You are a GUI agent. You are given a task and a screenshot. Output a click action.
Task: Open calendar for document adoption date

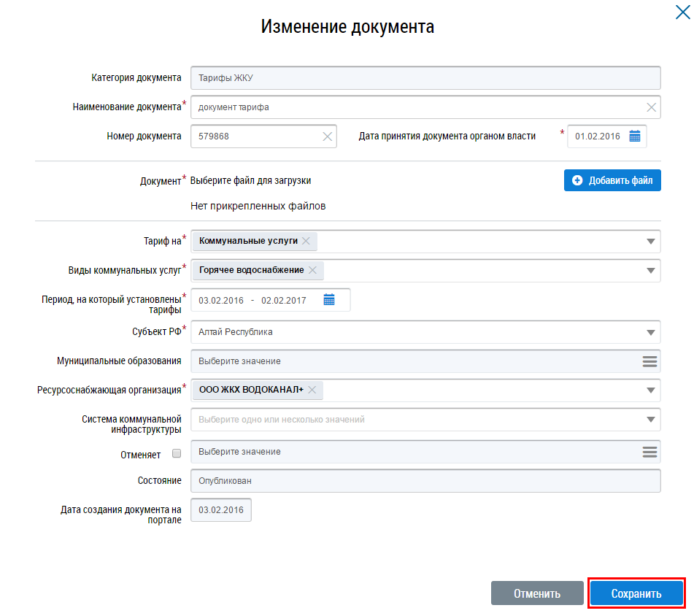pos(634,136)
